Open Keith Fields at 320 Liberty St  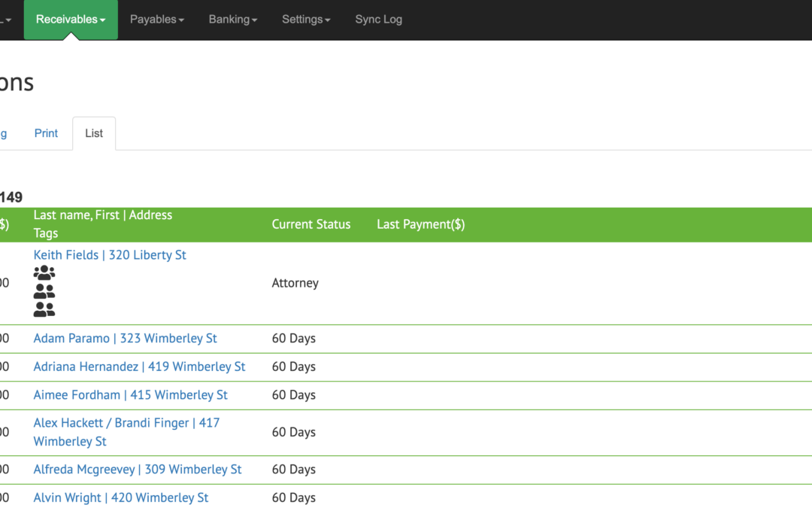[x=110, y=255]
